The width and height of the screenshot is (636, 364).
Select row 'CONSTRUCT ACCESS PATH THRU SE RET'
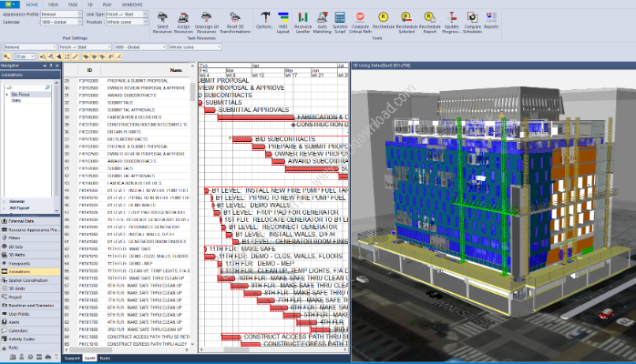[127, 337]
